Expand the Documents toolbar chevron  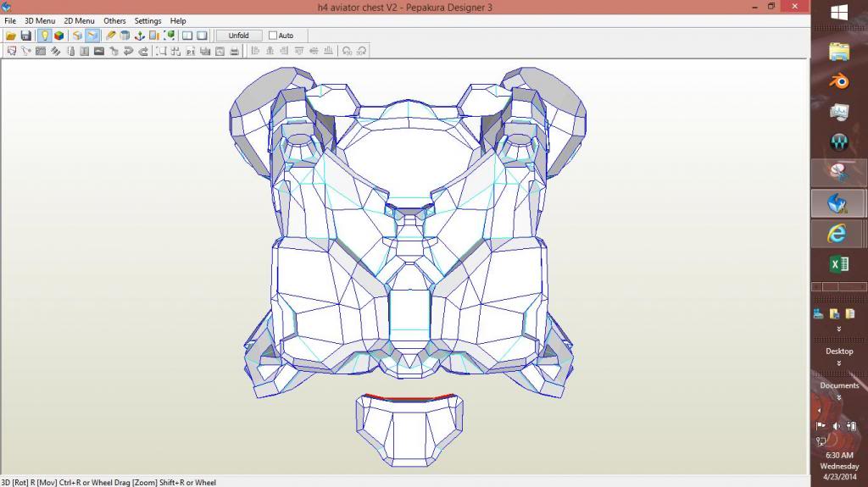point(839,398)
